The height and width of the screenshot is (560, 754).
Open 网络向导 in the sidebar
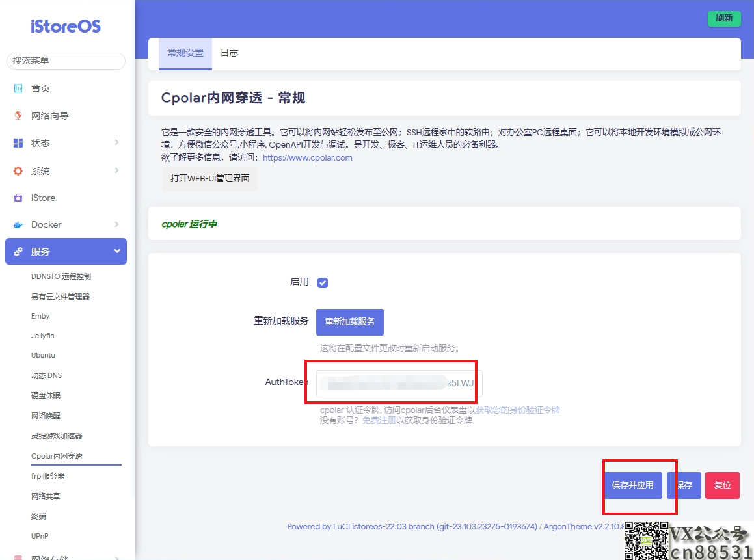point(50,116)
